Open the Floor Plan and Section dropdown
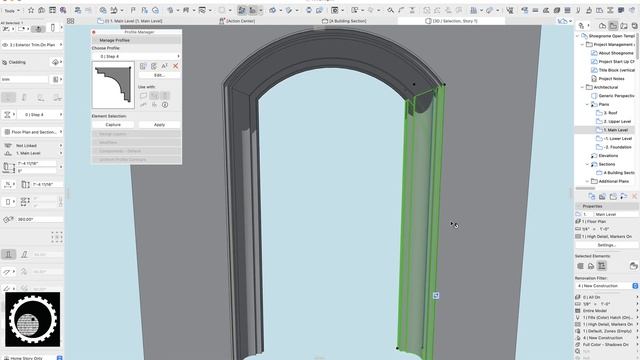This screenshot has height=360, width=640. tap(33, 132)
